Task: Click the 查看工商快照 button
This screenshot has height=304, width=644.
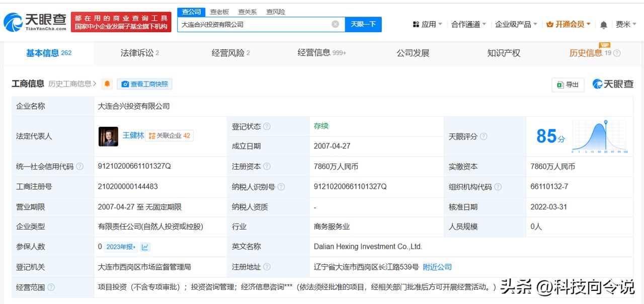Action: pos(144,84)
